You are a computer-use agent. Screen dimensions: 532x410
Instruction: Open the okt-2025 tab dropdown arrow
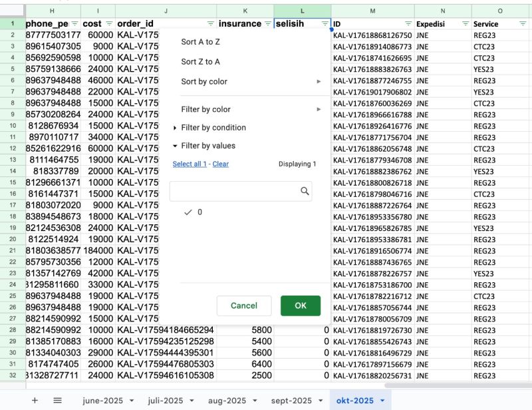[x=384, y=401]
